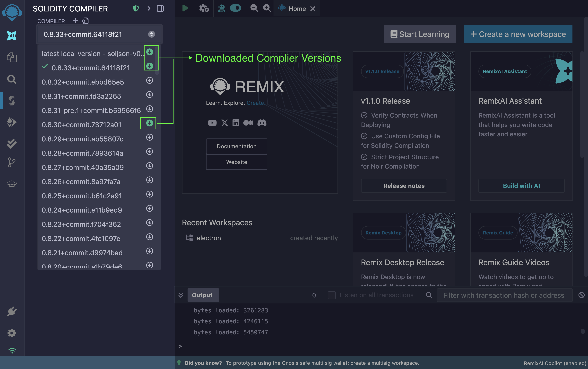Image resolution: width=588 pixels, height=369 pixels.
Task: Select compiler 0.8.30+commit.73712a01
Action: pyautogui.click(x=82, y=125)
